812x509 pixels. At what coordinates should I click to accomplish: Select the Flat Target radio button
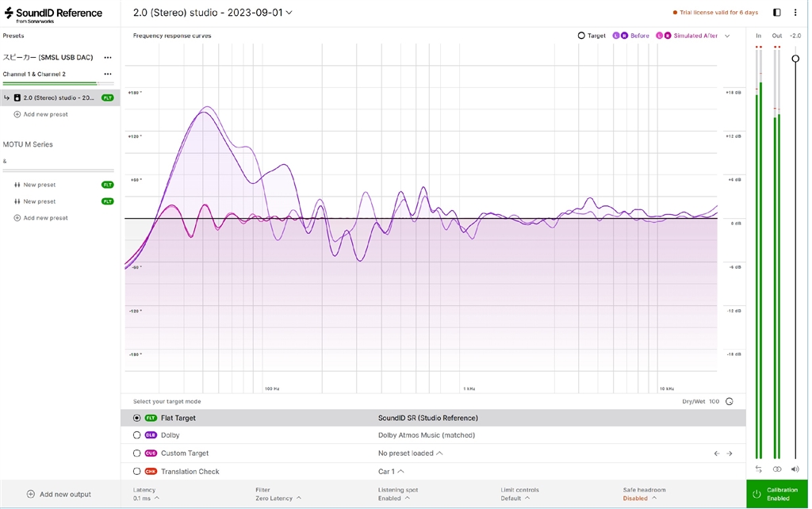point(136,418)
